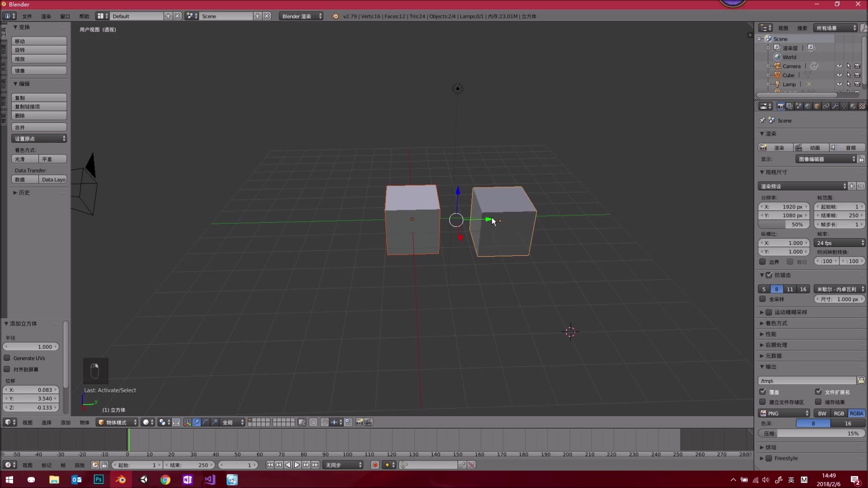
Task: Open Object Constraints via the chain-link icon
Action: [x=826, y=106]
